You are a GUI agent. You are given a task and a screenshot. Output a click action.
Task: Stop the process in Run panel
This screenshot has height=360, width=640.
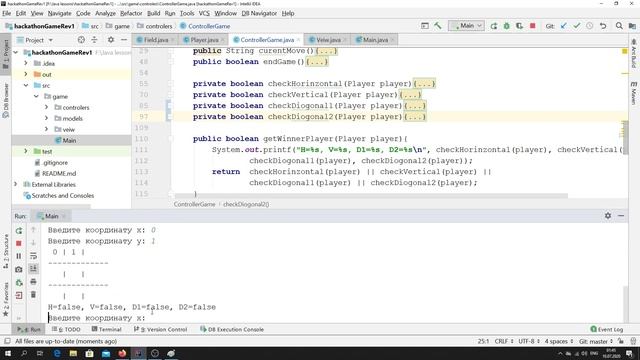pyautogui.click(x=19, y=243)
